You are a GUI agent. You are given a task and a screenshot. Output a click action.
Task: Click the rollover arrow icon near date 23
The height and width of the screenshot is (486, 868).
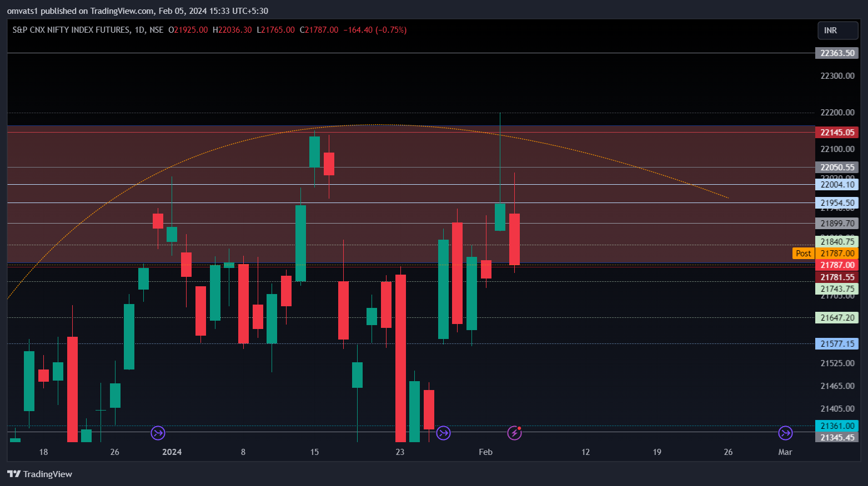[443, 433]
